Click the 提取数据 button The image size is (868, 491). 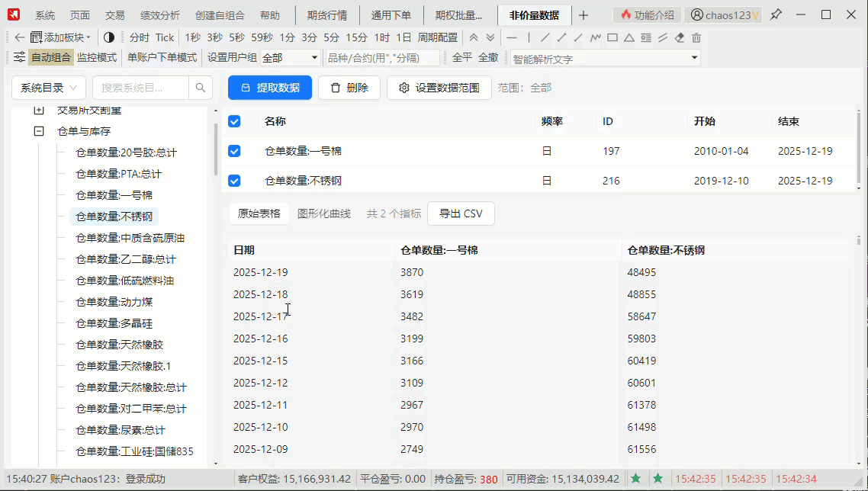click(270, 88)
